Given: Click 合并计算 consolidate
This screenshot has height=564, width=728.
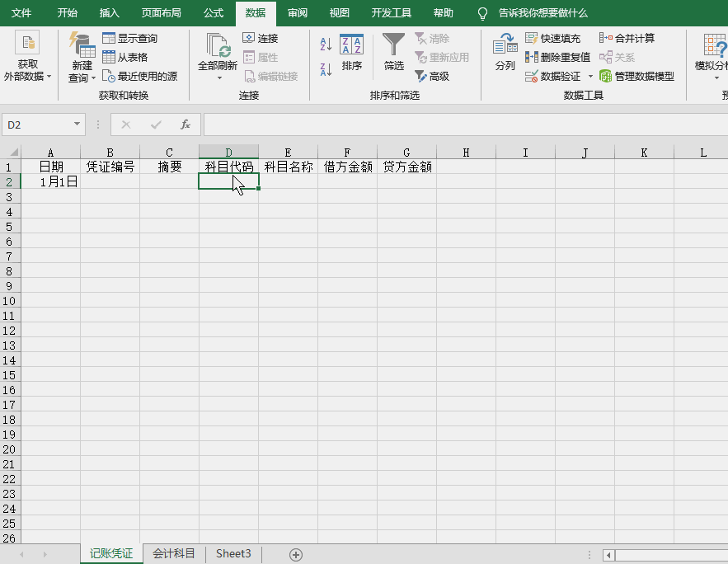Looking at the screenshot, I should pyautogui.click(x=627, y=38).
